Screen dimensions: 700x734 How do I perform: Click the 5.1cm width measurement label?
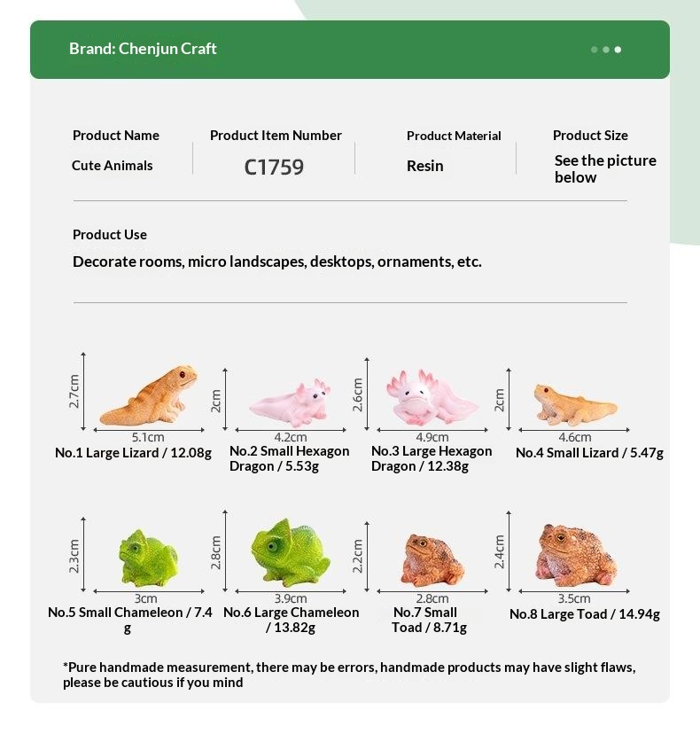click(x=148, y=437)
